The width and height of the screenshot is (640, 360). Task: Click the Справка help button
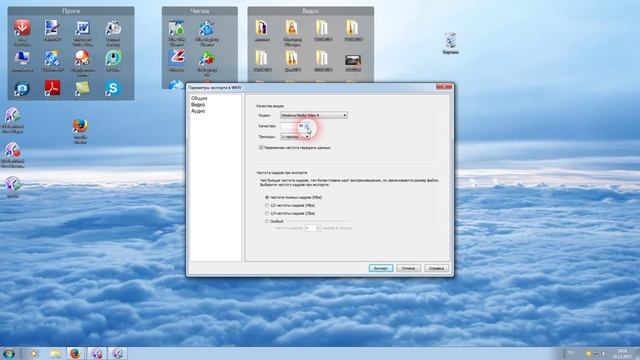(x=436, y=268)
